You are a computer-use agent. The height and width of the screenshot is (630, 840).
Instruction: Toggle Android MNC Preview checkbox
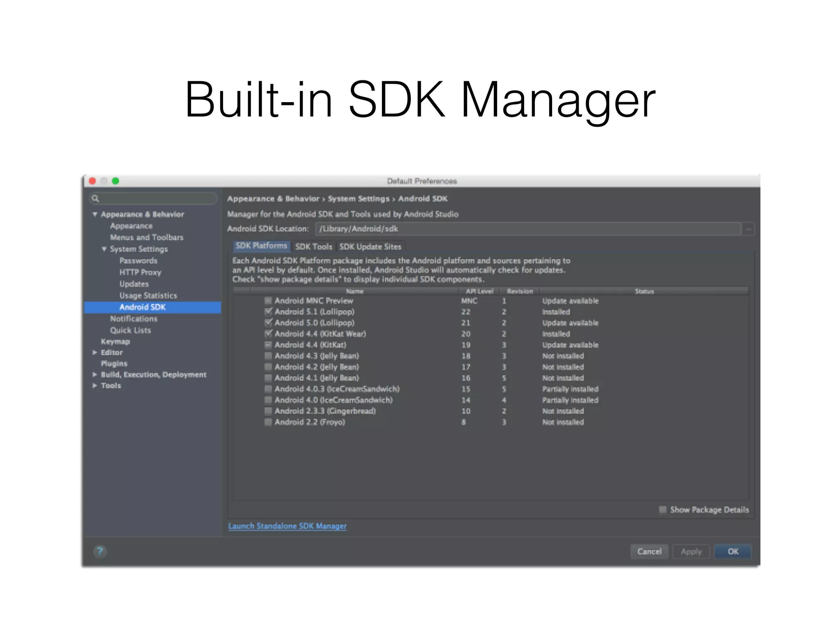(x=268, y=301)
